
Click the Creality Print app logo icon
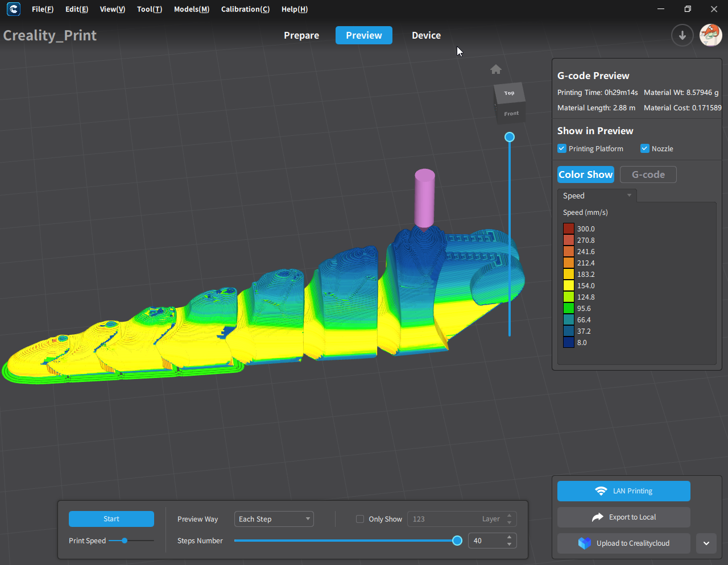[x=14, y=9]
